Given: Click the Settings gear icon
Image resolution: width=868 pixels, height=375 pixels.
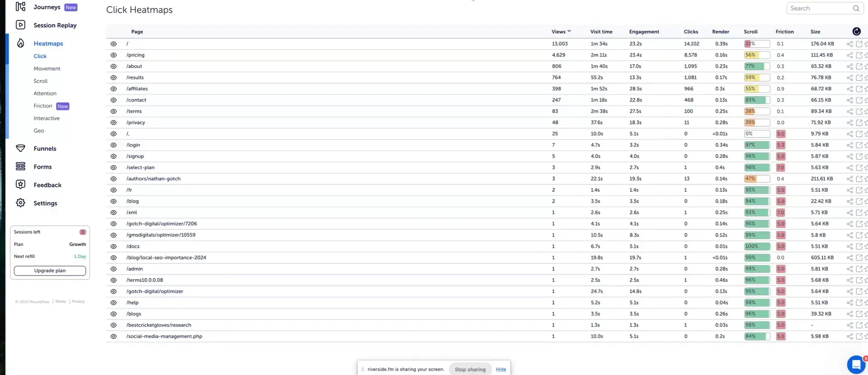Looking at the screenshot, I should pyautogui.click(x=20, y=203).
